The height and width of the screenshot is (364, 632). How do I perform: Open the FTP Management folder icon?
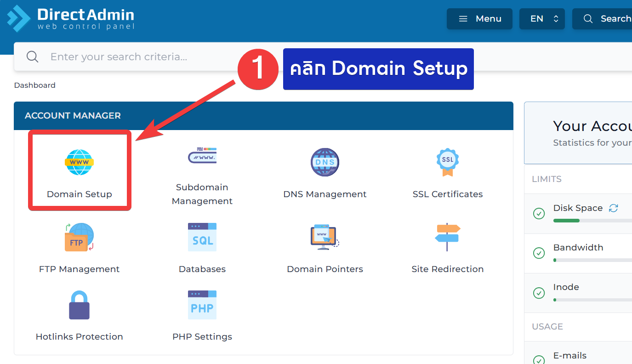click(79, 237)
